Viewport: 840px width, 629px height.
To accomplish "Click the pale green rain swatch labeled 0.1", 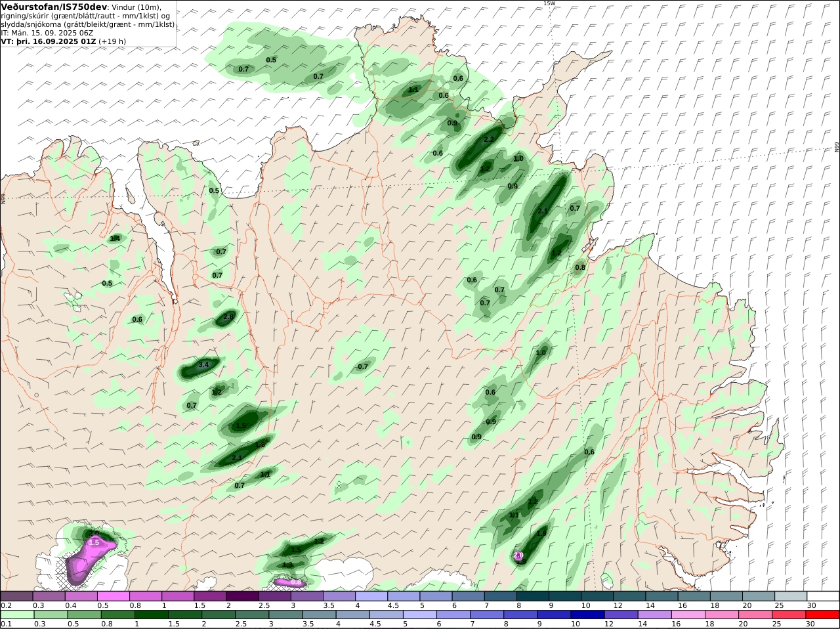I will [16, 615].
